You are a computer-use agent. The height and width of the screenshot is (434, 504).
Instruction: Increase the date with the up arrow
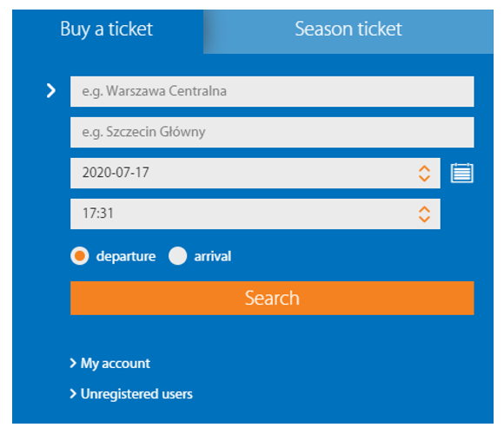click(x=424, y=169)
